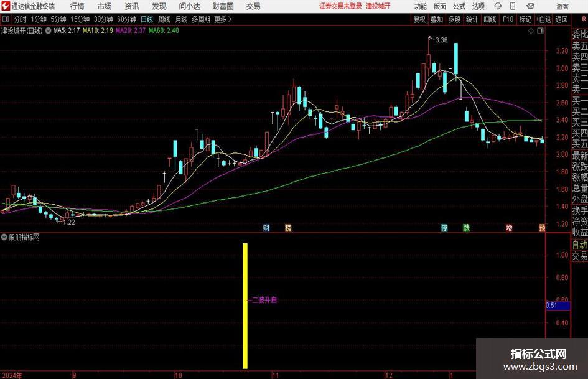Viewport: 588px width, 379px height.
Task: Switch to 5分钟 chart period
Action: pyautogui.click(x=58, y=19)
